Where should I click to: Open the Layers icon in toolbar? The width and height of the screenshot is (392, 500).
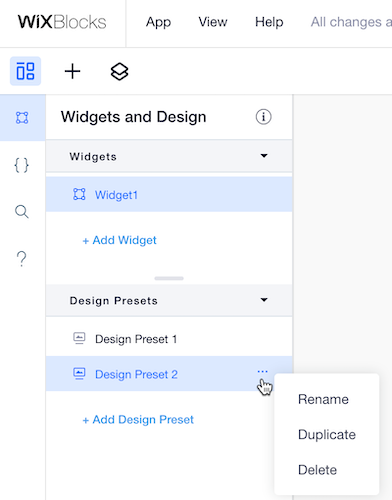pos(119,71)
